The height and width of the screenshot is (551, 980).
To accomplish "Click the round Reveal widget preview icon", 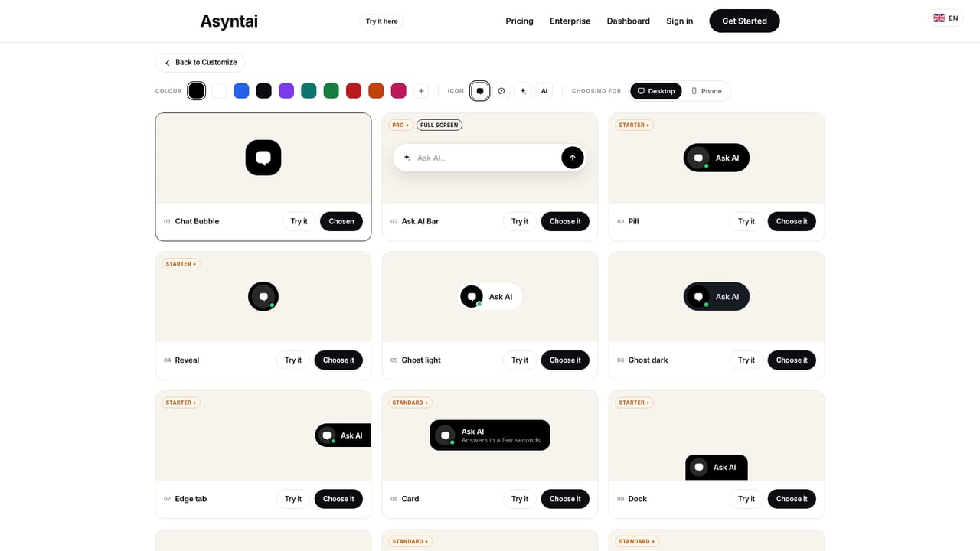I will [x=263, y=296].
